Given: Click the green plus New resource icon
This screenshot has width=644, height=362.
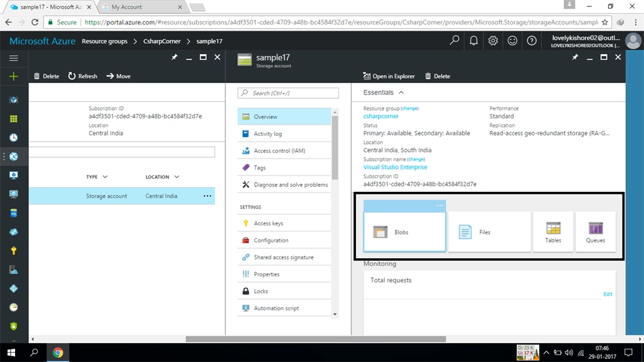Looking at the screenshot, I should click(x=14, y=77).
